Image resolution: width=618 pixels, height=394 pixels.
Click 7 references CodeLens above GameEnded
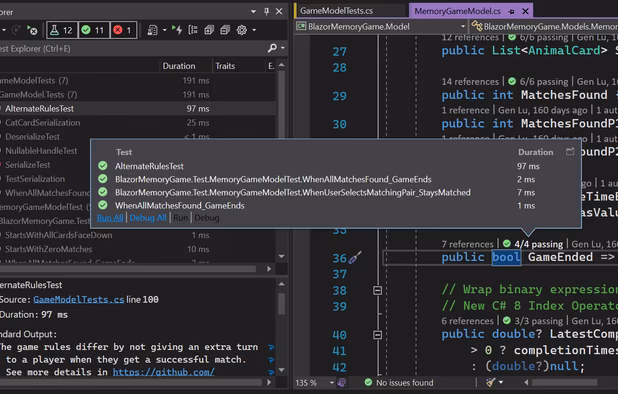point(467,244)
